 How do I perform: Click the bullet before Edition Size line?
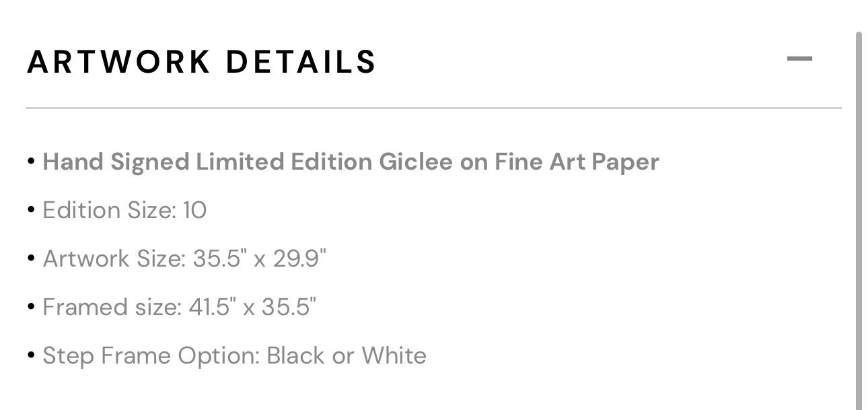[x=31, y=210]
